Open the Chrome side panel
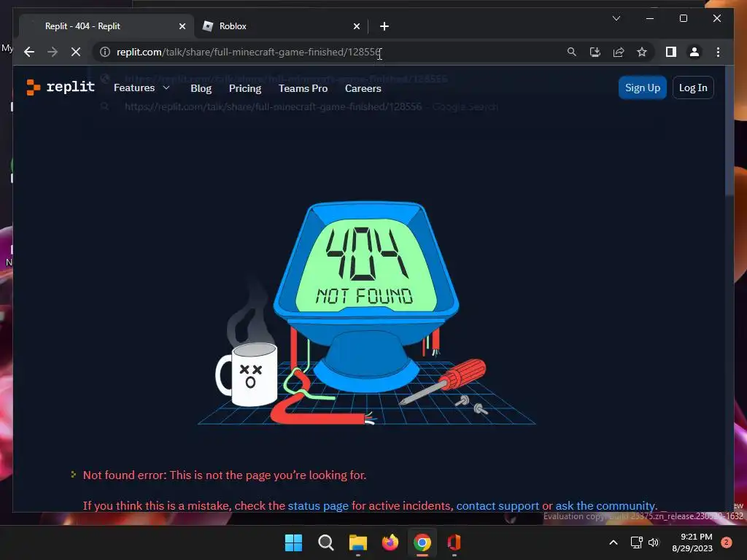The image size is (747, 560). 671,52
